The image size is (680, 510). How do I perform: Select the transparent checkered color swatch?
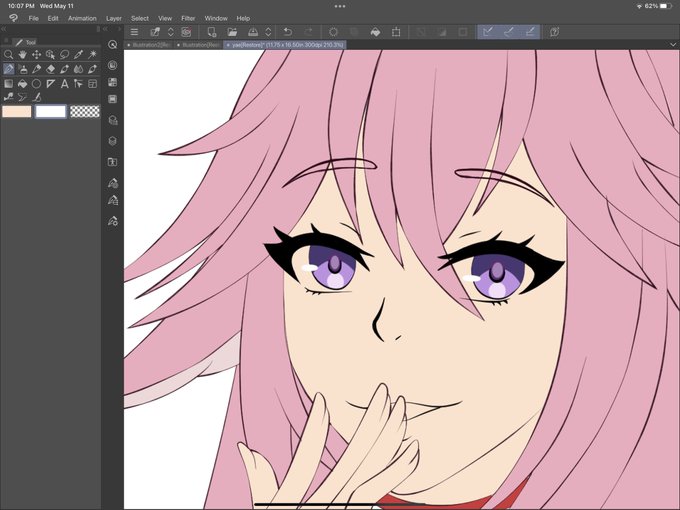[x=85, y=111]
